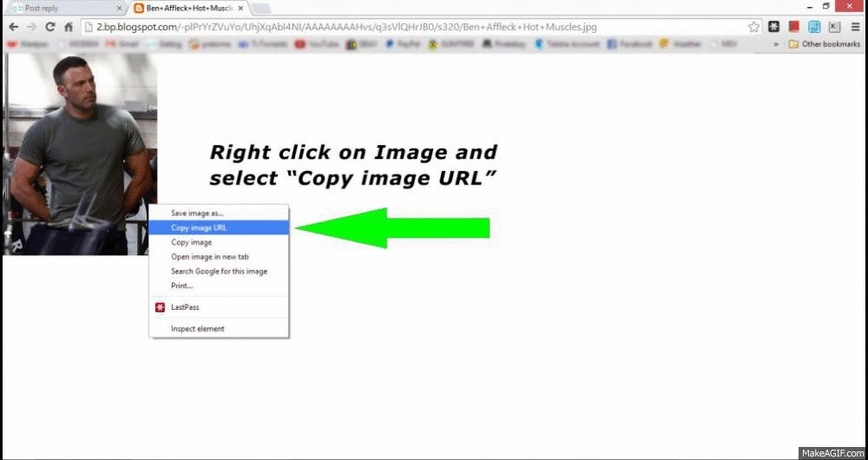Viewport: 868px width, 460px height.
Task: Open the Other bookmarks folder
Action: pos(824,43)
